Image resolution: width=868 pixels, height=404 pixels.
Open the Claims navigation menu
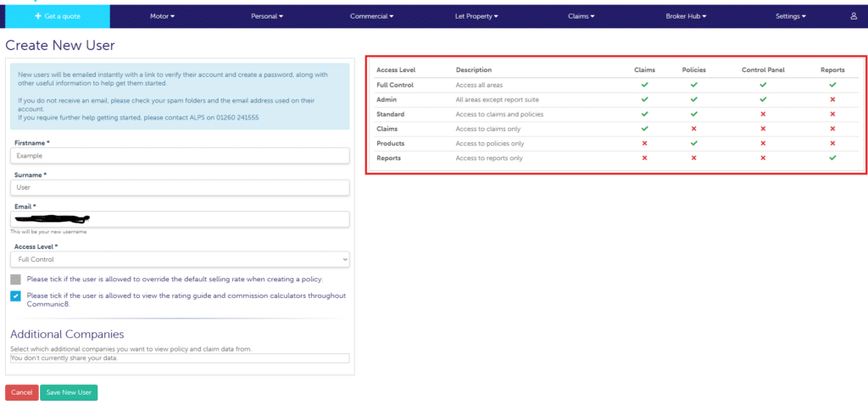[x=581, y=16]
